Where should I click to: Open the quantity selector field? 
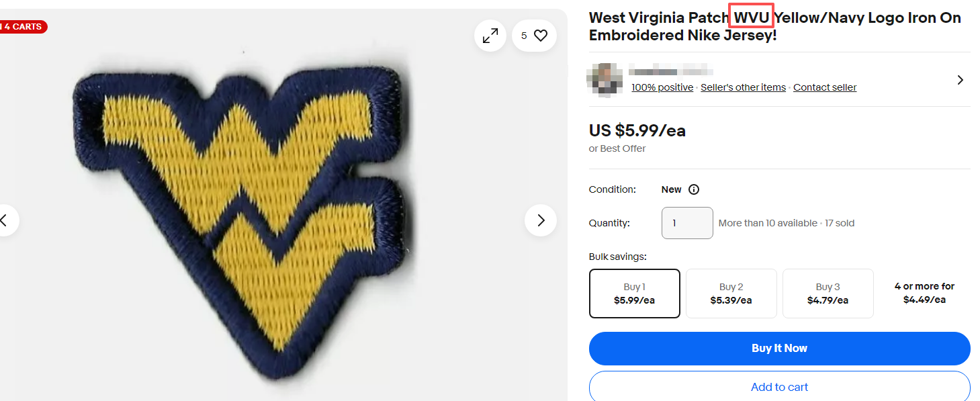[x=686, y=222]
